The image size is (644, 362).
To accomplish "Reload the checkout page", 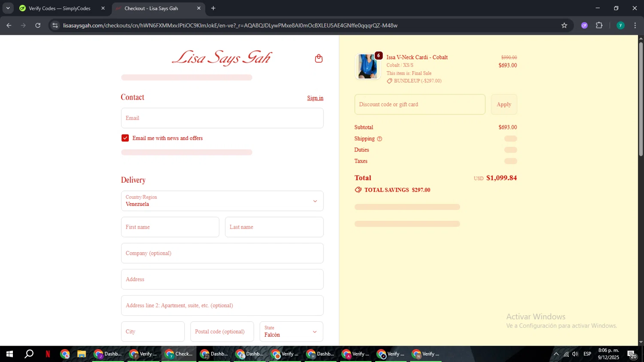I will click(x=38, y=25).
